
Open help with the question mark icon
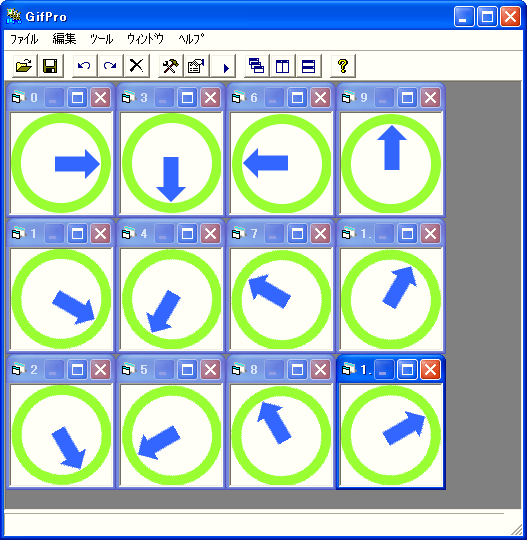(x=343, y=65)
